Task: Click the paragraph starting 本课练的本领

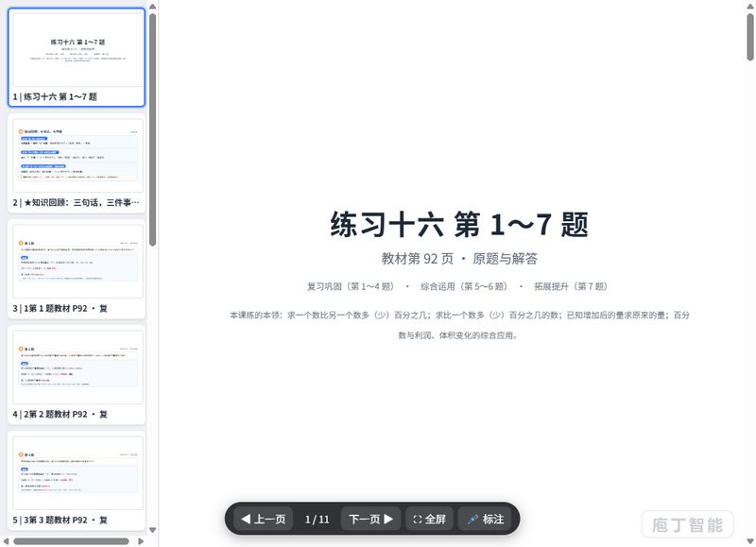Action: pyautogui.click(x=459, y=325)
